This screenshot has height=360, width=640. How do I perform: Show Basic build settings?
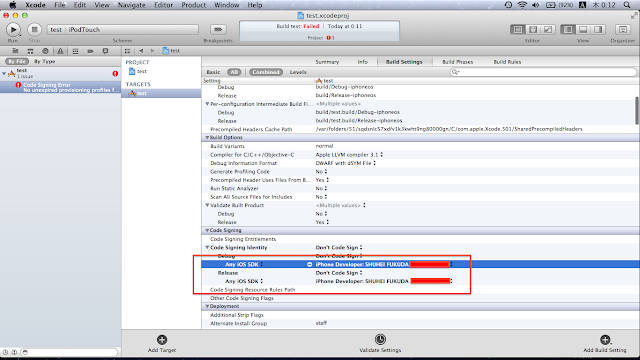(x=213, y=72)
